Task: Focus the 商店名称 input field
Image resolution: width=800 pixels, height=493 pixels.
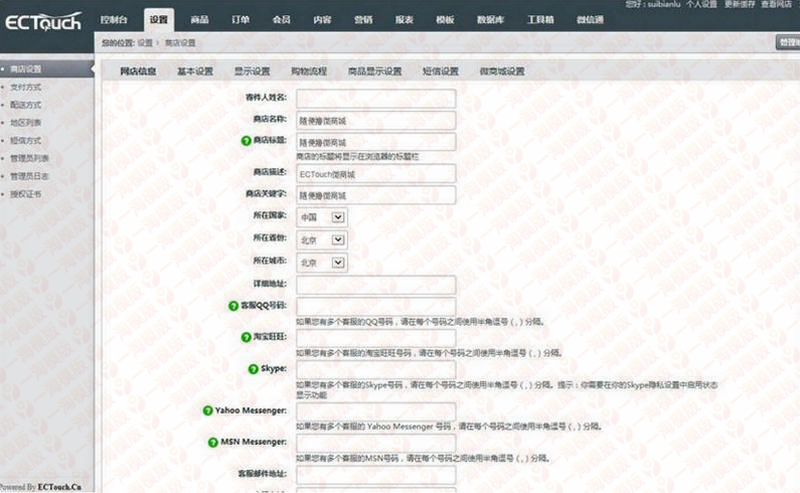Action: 376,120
